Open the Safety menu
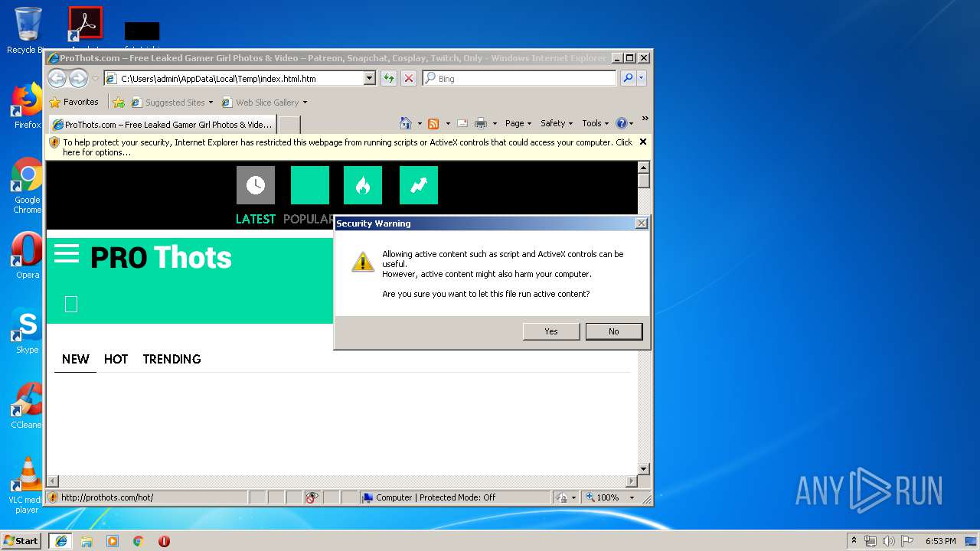Screen dimensions: 980x551 (x=557, y=123)
